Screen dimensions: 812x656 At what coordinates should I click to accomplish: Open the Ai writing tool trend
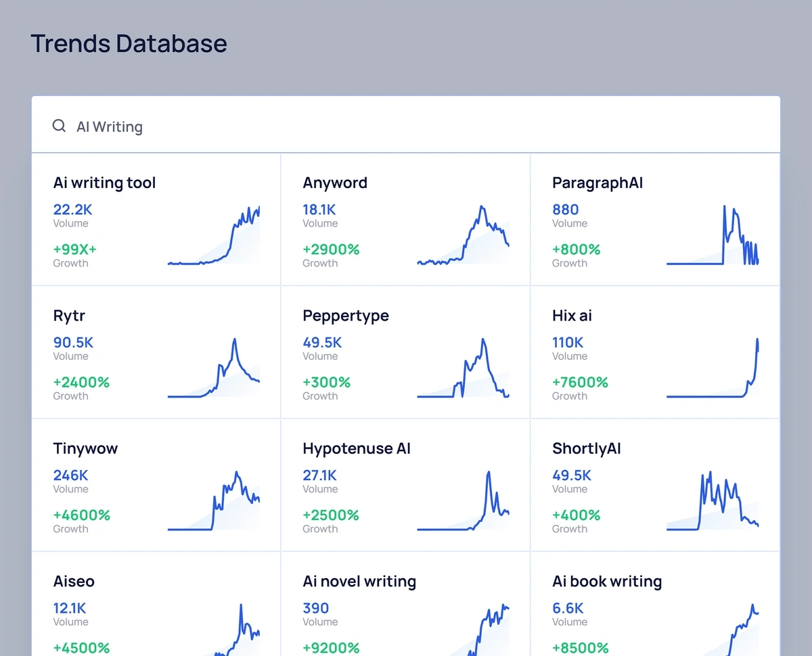[104, 183]
